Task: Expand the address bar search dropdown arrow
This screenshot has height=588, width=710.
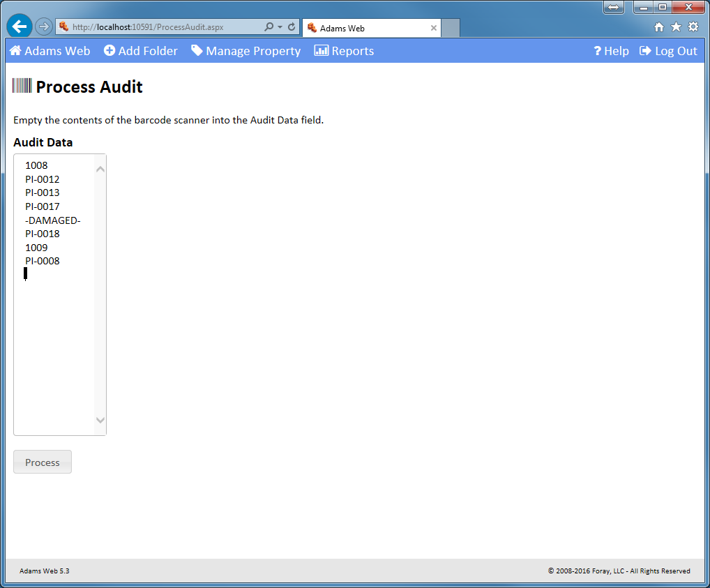Action: pos(280,27)
